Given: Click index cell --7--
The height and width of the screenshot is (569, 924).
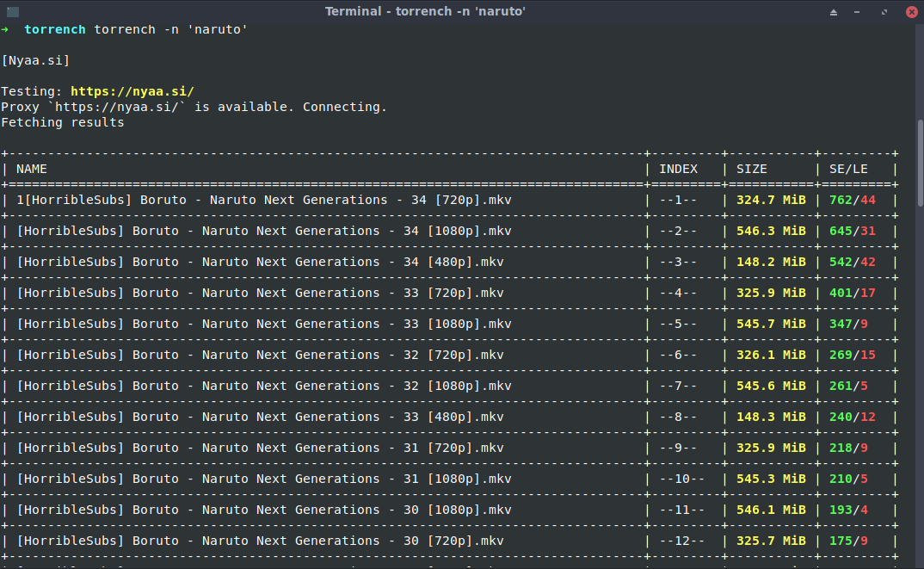Looking at the screenshot, I should coord(678,386).
